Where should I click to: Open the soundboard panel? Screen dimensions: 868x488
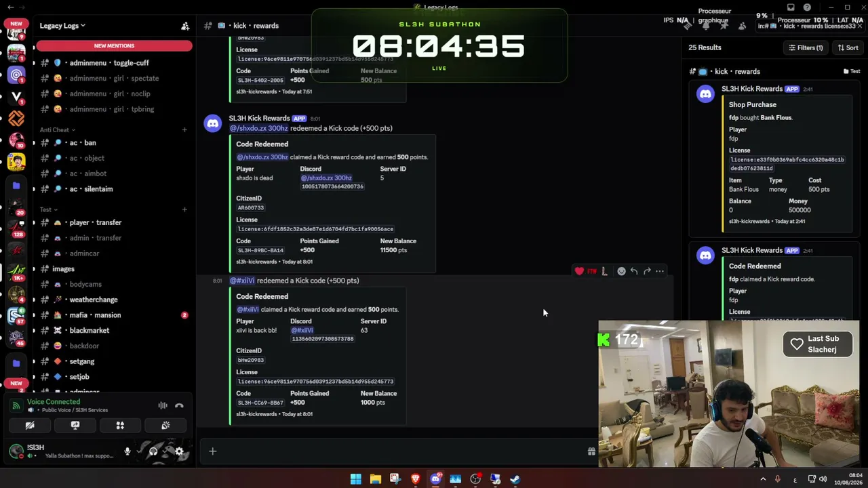[165, 426]
